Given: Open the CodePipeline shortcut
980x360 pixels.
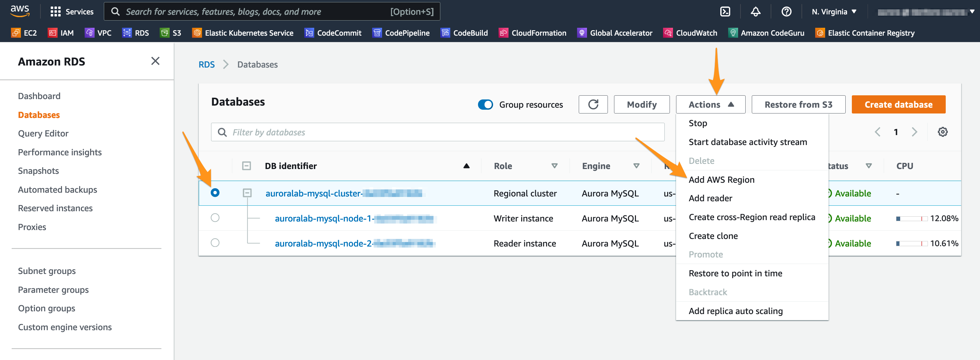Looking at the screenshot, I should (401, 33).
